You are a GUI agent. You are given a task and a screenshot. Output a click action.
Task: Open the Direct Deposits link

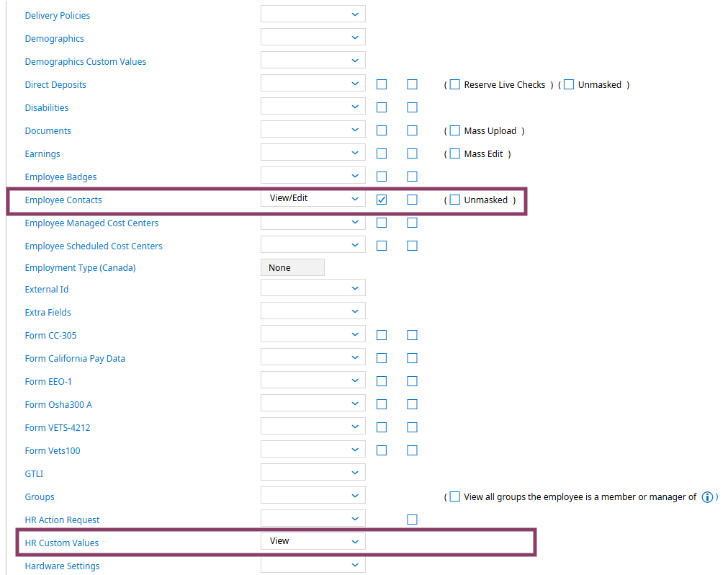55,84
